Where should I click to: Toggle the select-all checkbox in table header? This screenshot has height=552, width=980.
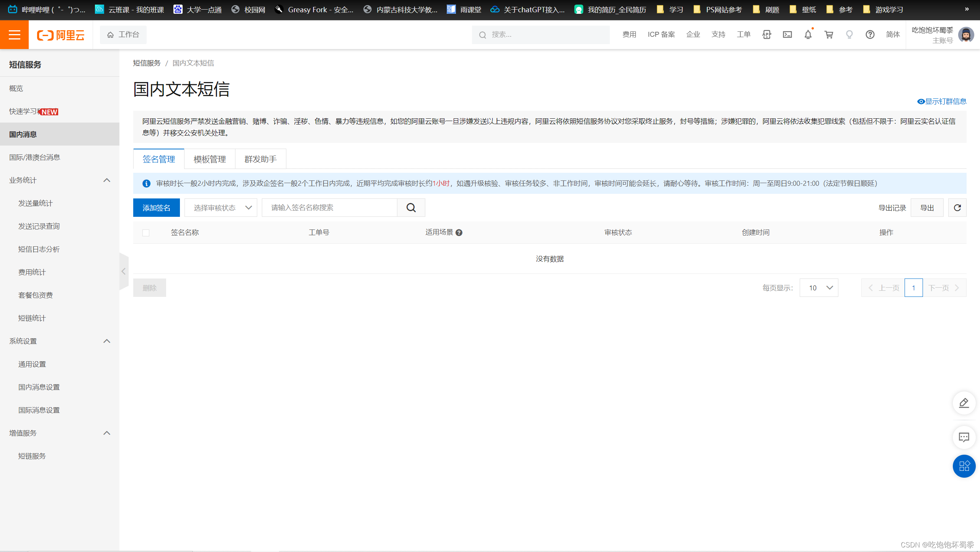[x=146, y=233]
